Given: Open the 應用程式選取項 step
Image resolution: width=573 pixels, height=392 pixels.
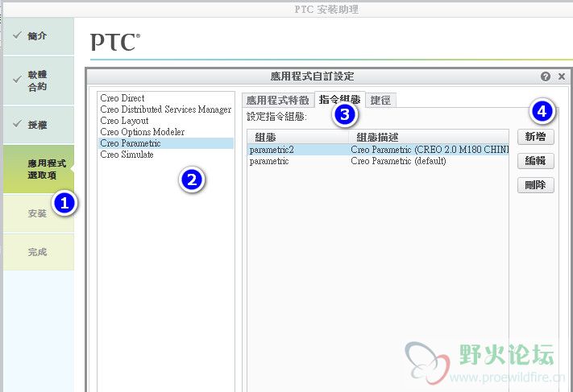Looking at the screenshot, I should (x=39, y=169).
